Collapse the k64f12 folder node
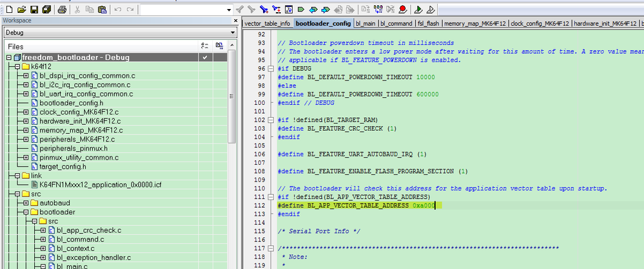 pyautogui.click(x=17, y=66)
